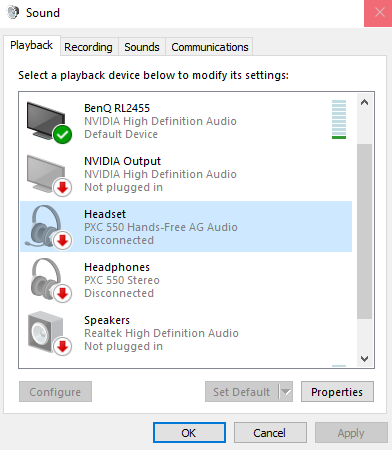Click Cancel to dismiss the dialog

coord(270,433)
